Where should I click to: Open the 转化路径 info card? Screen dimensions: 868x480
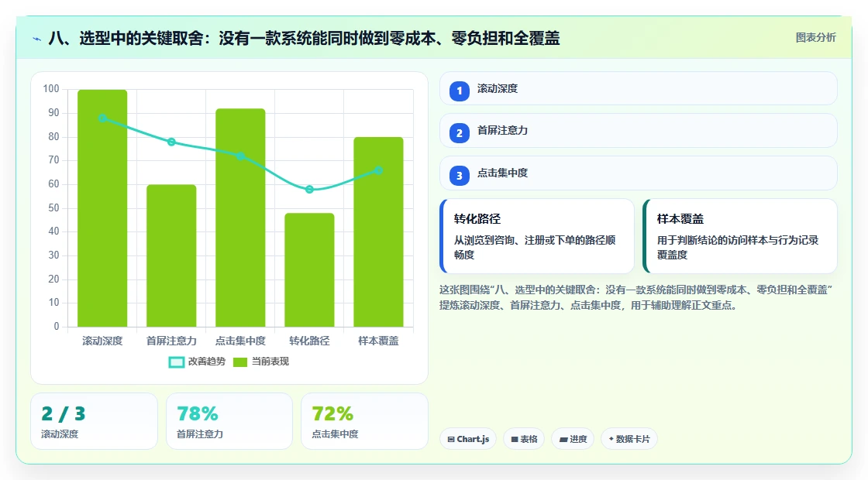536,236
